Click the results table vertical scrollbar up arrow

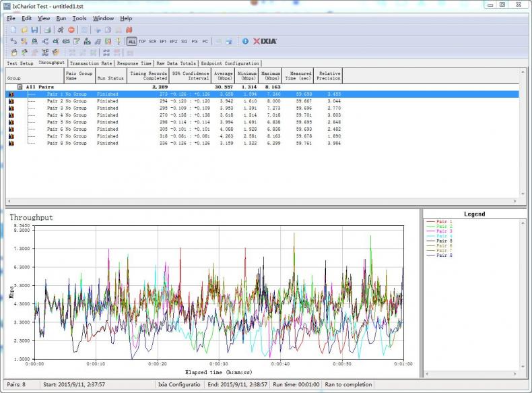(x=523, y=72)
